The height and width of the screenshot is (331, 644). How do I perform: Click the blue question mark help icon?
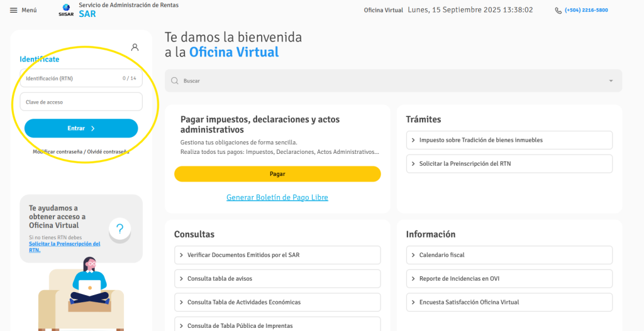(119, 229)
